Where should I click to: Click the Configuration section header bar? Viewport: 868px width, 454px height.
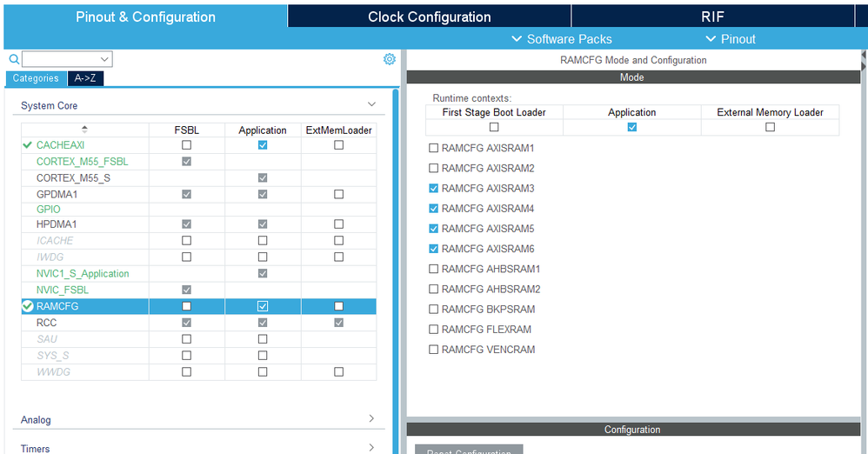pos(633,430)
